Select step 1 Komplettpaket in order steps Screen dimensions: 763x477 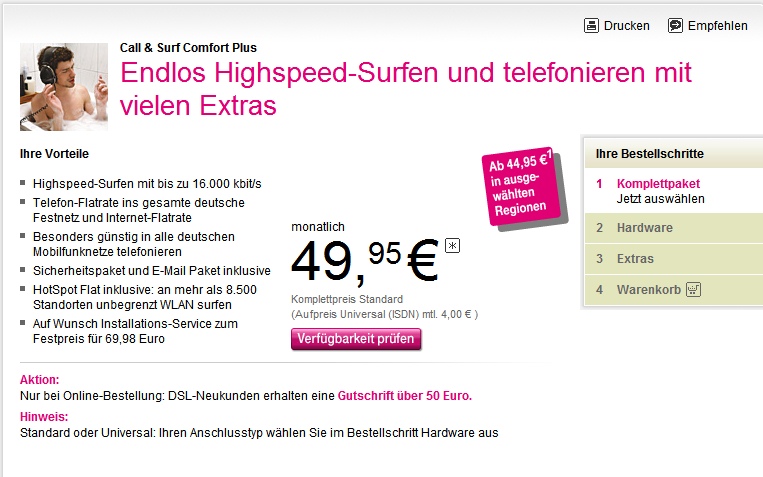tap(658, 184)
